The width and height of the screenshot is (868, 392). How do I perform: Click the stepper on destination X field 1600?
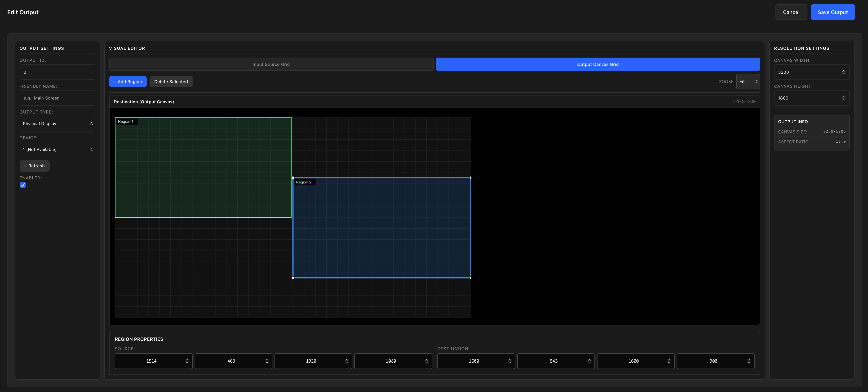(510, 361)
